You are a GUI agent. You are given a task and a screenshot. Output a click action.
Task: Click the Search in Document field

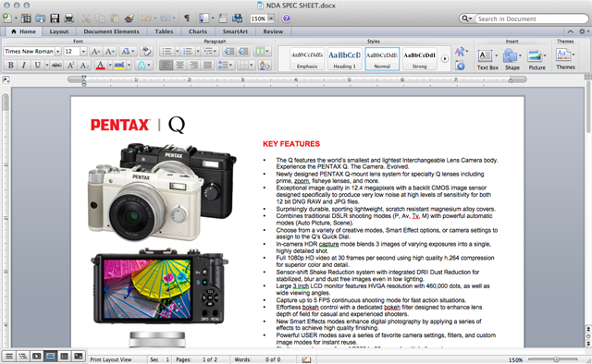(532, 18)
